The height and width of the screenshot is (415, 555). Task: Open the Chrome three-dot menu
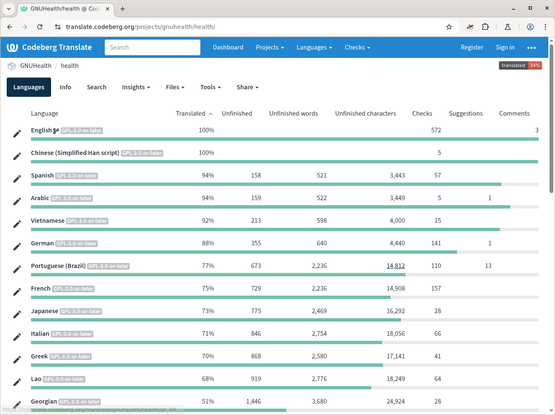point(545,27)
